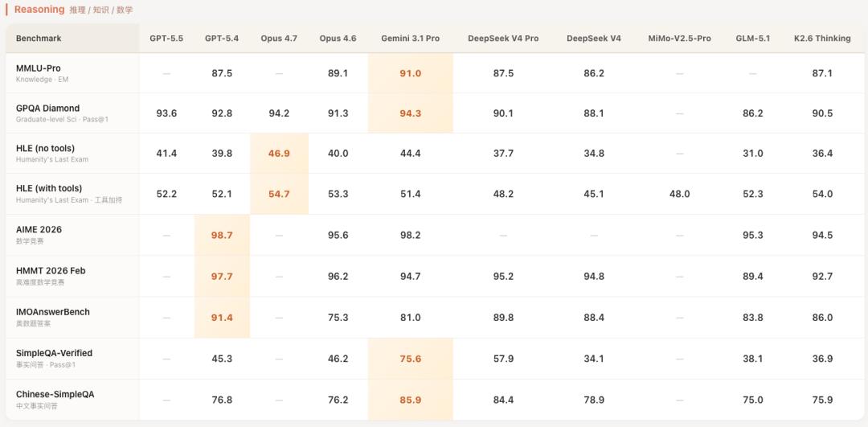
Task: Click the HLE (no tools) row label
Action: pyautogui.click(x=45, y=148)
